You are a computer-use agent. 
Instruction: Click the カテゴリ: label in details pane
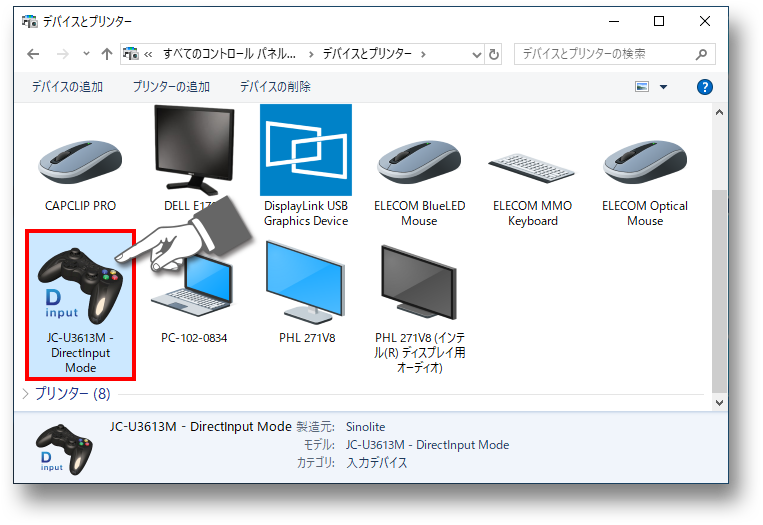[315, 463]
